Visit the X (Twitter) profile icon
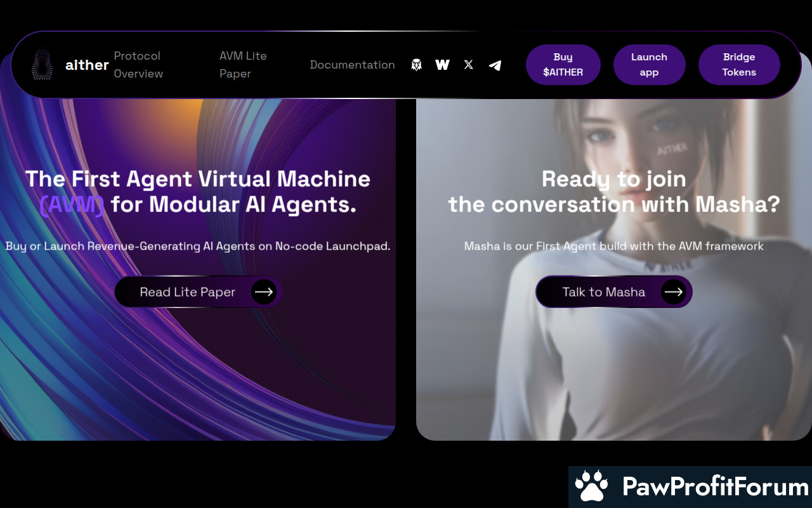Screen dimensions: 812x508 468,65
